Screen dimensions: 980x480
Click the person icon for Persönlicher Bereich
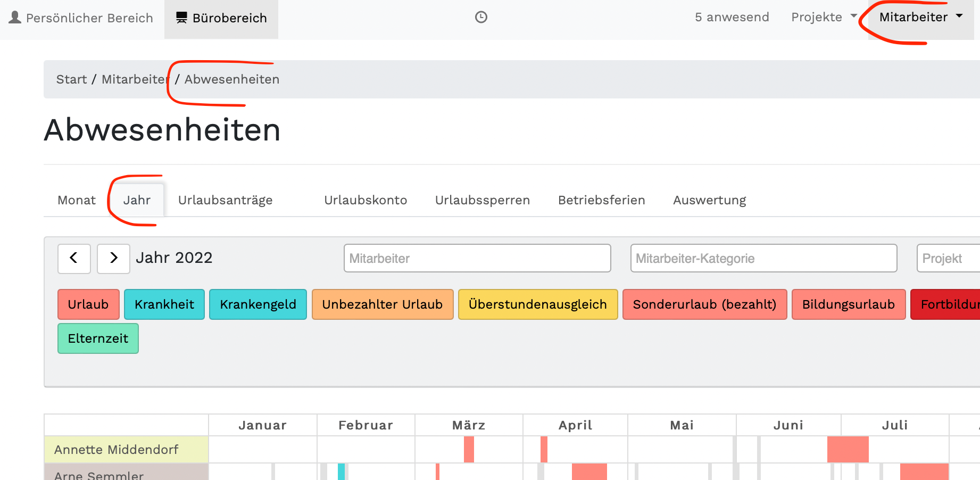click(15, 18)
